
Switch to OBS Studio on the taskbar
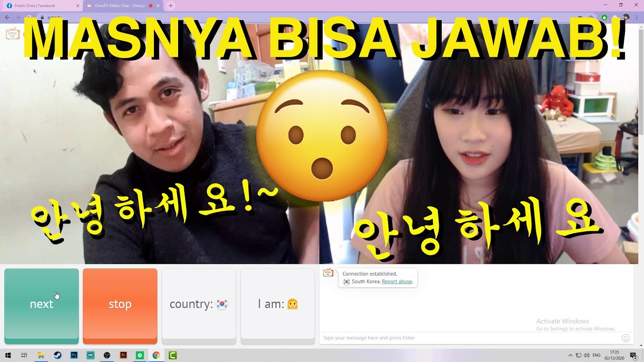(107, 355)
